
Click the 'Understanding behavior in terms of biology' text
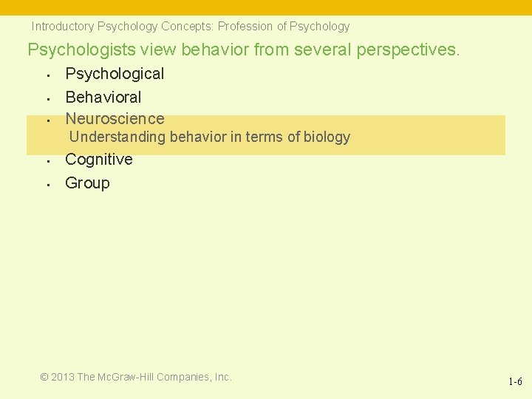pyautogui.click(x=209, y=137)
